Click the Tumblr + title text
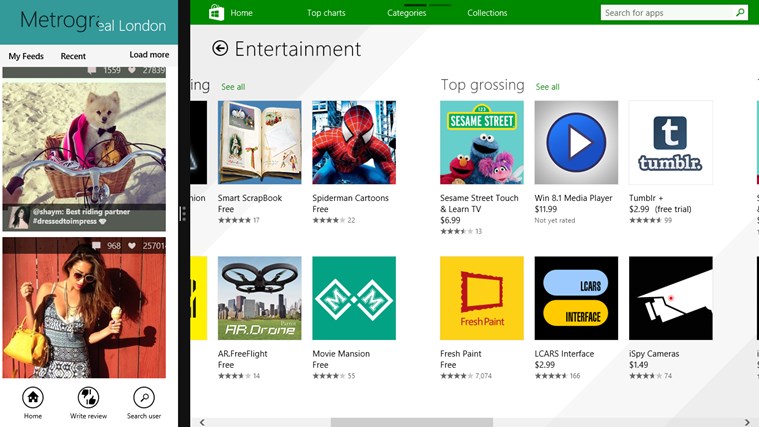 [646, 198]
